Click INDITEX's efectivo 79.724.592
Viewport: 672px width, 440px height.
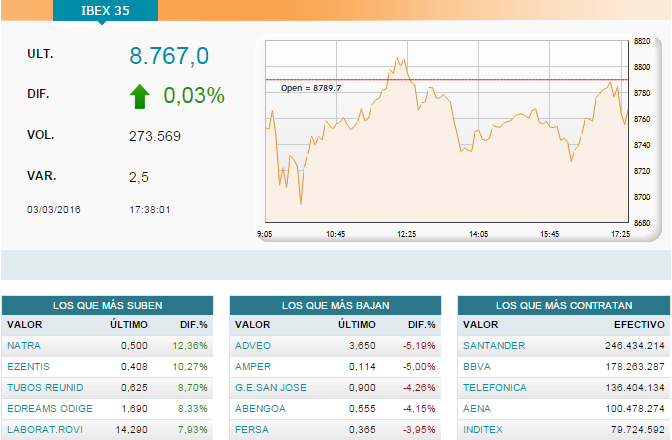tap(638, 429)
